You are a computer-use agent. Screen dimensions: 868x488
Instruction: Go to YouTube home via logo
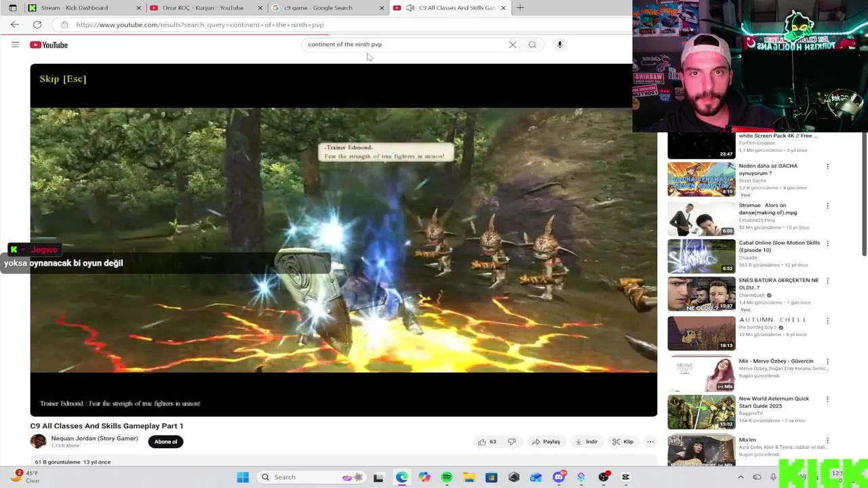pyautogui.click(x=49, y=45)
